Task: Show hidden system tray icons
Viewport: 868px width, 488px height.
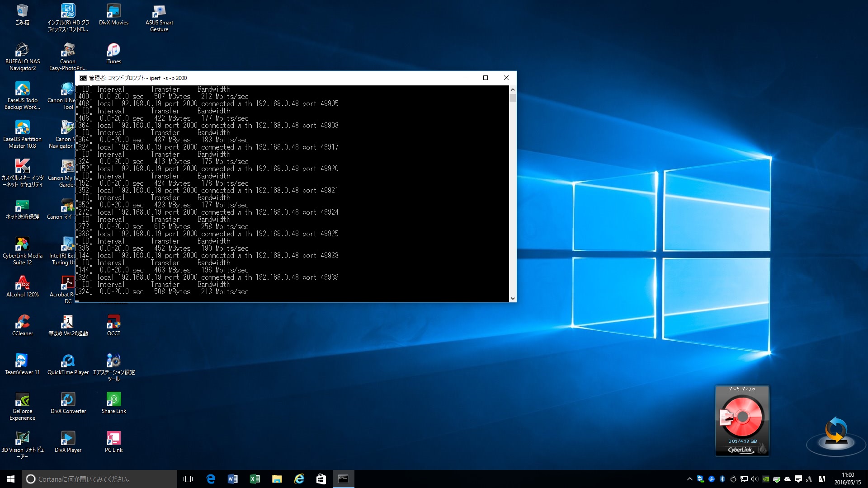Action: coord(689,479)
